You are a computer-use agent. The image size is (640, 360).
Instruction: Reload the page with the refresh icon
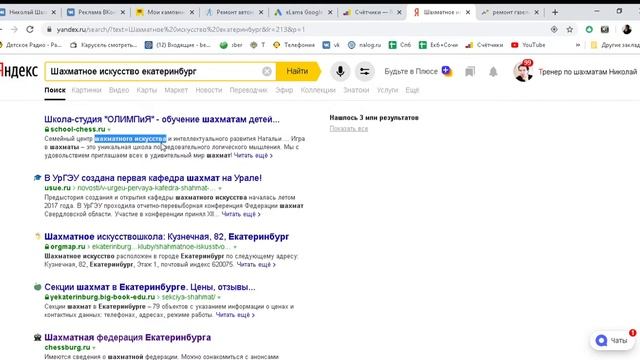pyautogui.click(x=30, y=29)
